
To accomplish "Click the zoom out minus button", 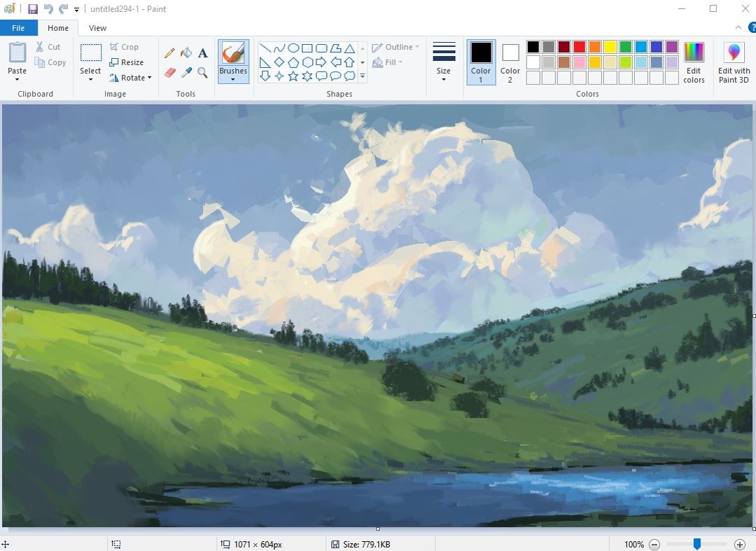I will 654,545.
